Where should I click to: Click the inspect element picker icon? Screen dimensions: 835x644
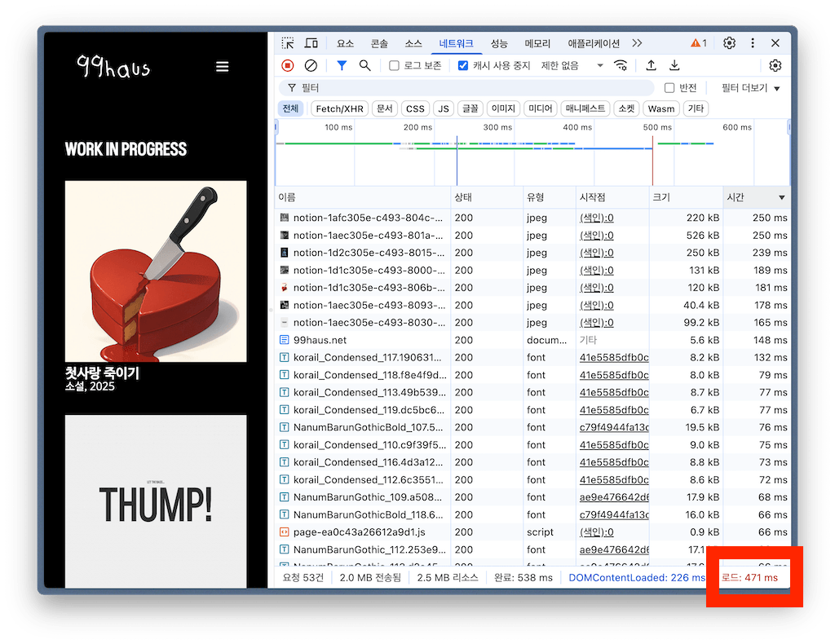pos(288,43)
